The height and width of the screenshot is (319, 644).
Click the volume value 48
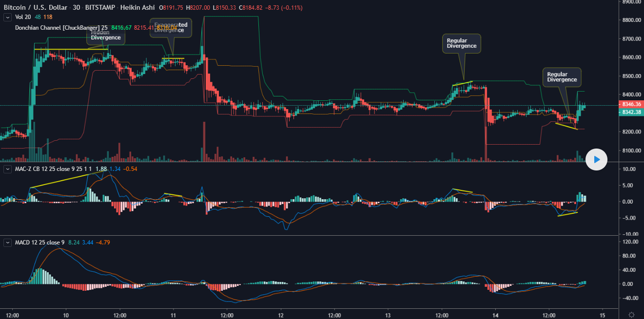tap(38, 17)
